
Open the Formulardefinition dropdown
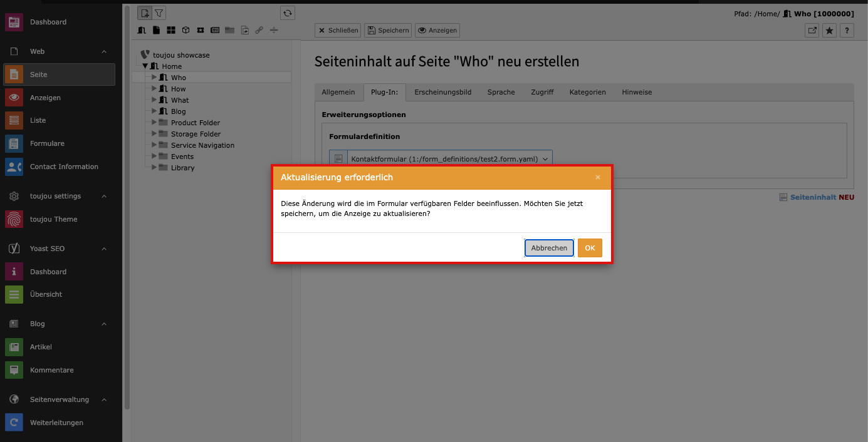[449, 159]
